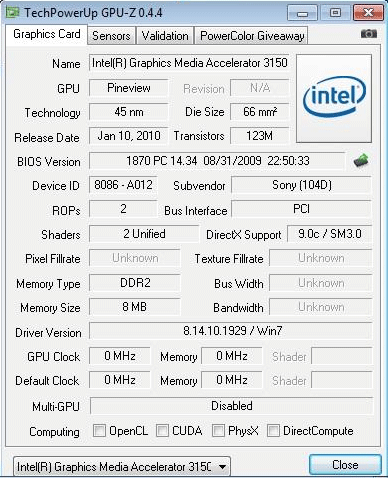Toggle the CUDA checkbox

[x=162, y=430]
